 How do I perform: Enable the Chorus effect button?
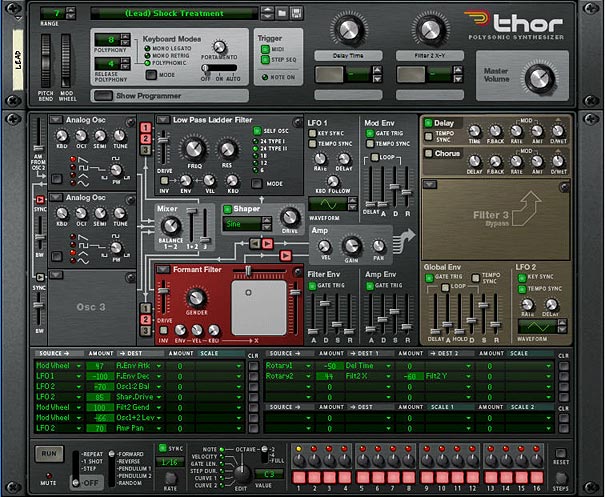(428, 153)
